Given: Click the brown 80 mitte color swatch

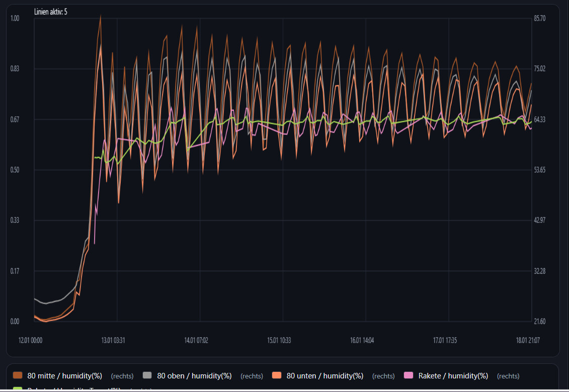Looking at the screenshot, I should click(18, 375).
